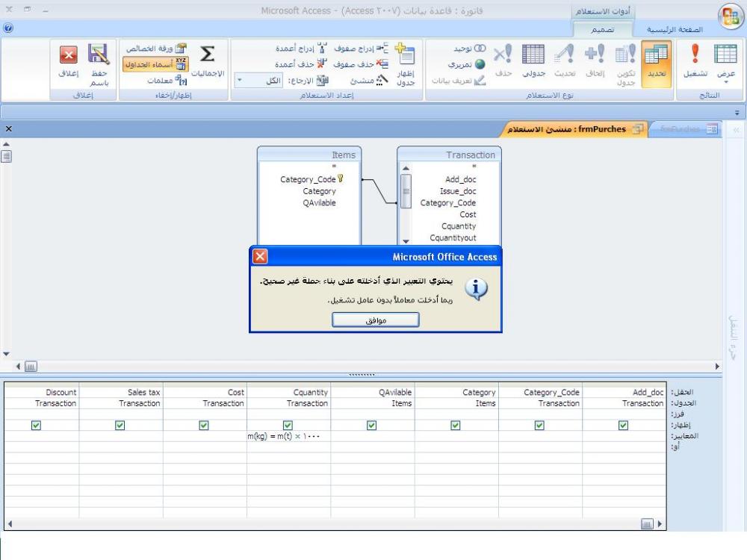Click the Sales tax field cell in grid
747x560 pixels.
(121, 392)
